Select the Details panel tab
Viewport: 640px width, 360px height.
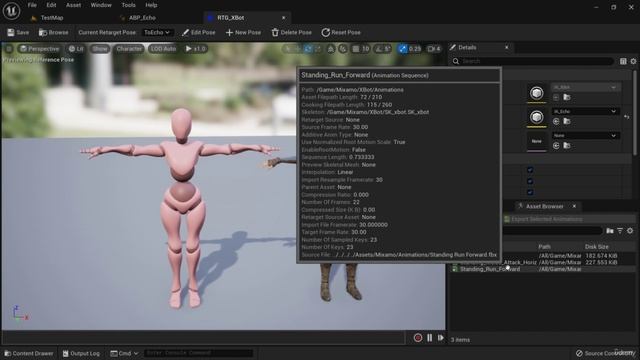(x=467, y=47)
